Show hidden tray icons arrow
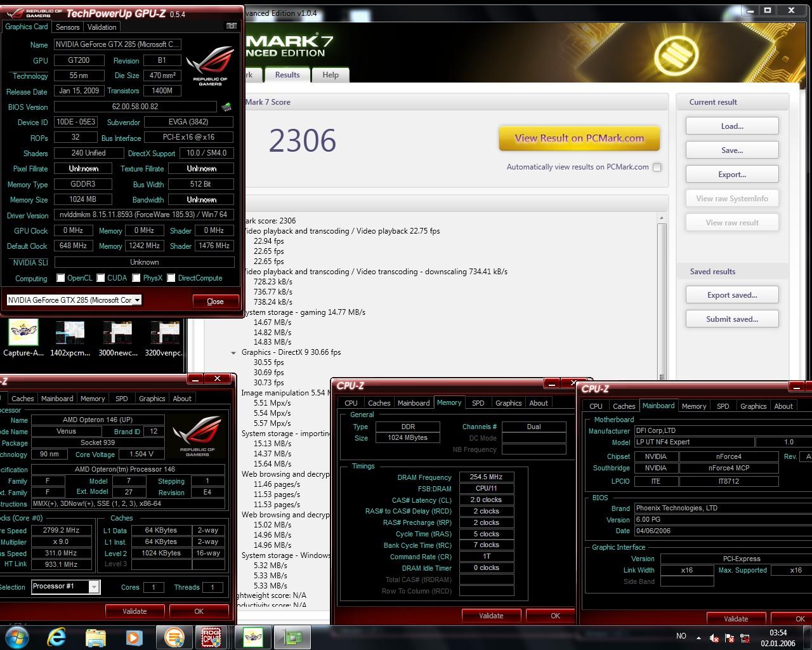Image resolution: width=812 pixels, height=650 pixels. pyautogui.click(x=698, y=637)
